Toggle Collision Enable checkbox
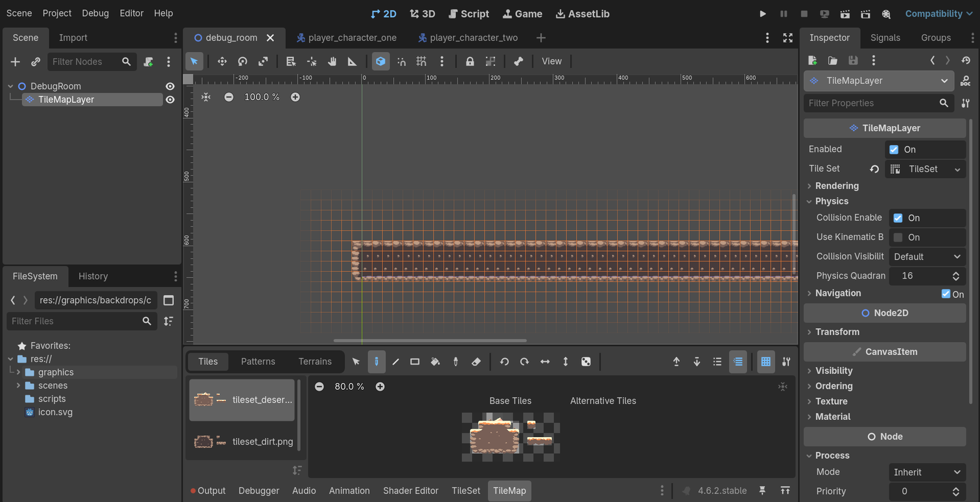The image size is (980, 502). point(898,218)
